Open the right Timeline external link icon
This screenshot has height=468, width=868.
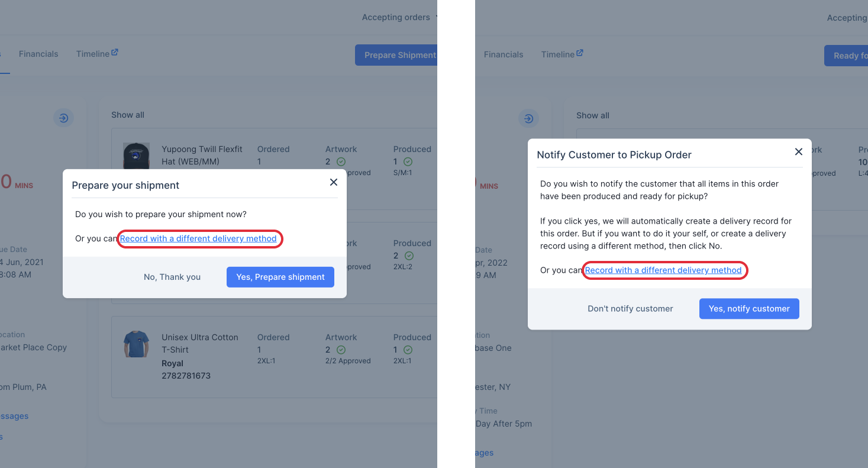(x=580, y=53)
